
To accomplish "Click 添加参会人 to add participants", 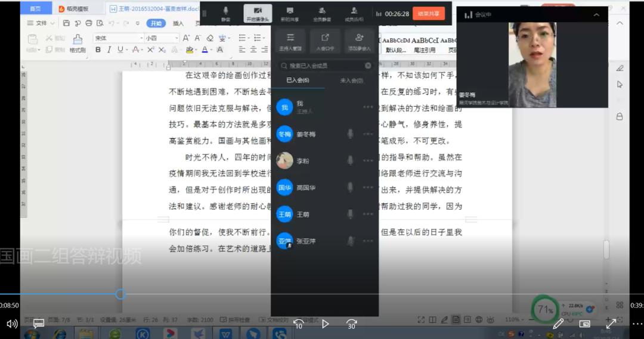I will pyautogui.click(x=359, y=41).
